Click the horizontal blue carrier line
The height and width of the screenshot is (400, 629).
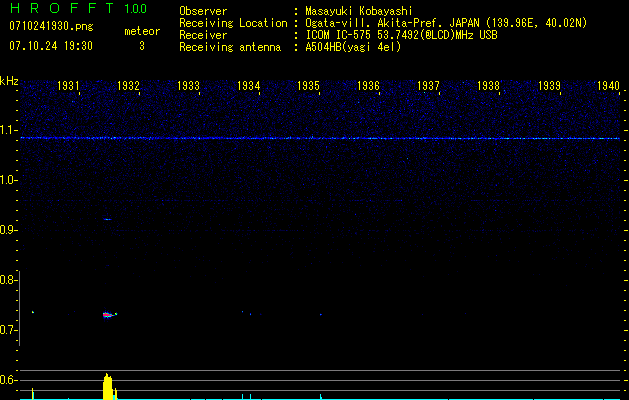click(320, 138)
